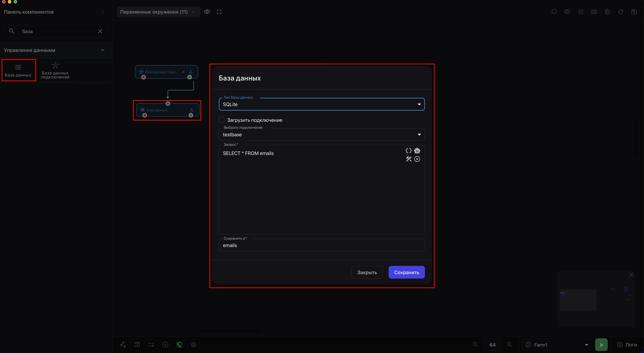Click the checklist cross icon in bottom toolbar
This screenshot has width=644, height=353.
pyautogui.click(x=151, y=345)
